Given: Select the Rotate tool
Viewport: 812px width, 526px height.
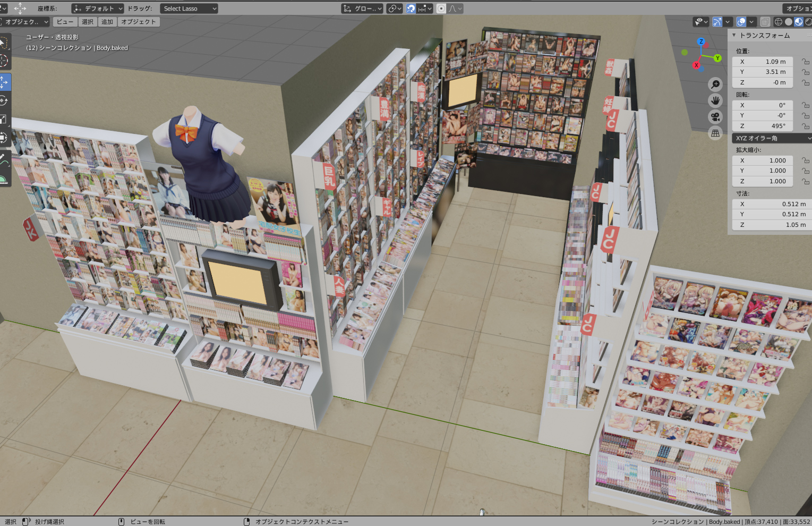Looking at the screenshot, I should [x=4, y=100].
